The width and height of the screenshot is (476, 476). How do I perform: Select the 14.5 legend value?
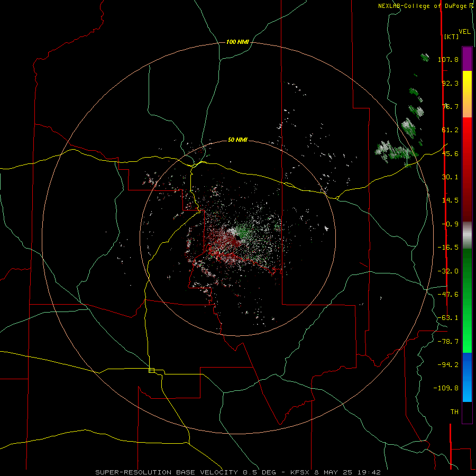(450, 200)
